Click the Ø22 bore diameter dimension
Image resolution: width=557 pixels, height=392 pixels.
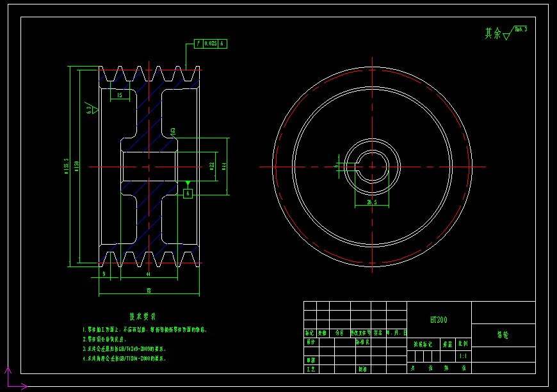[x=212, y=166]
